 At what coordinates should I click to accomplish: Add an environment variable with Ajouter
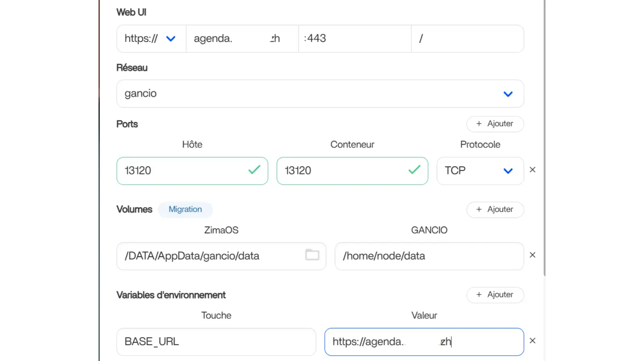point(495,295)
